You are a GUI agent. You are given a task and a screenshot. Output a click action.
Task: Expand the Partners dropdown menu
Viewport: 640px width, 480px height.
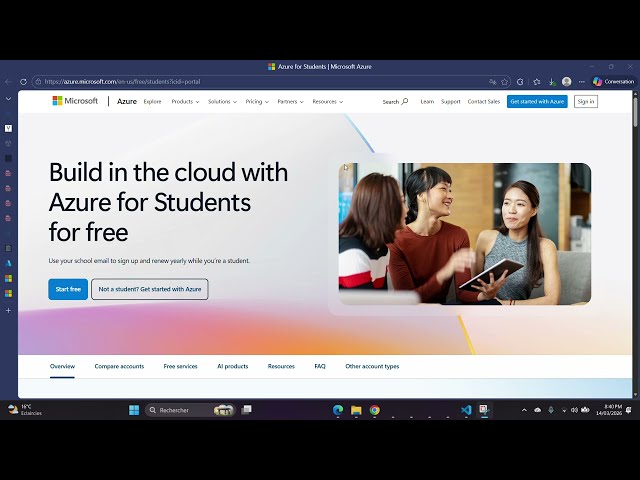290,102
